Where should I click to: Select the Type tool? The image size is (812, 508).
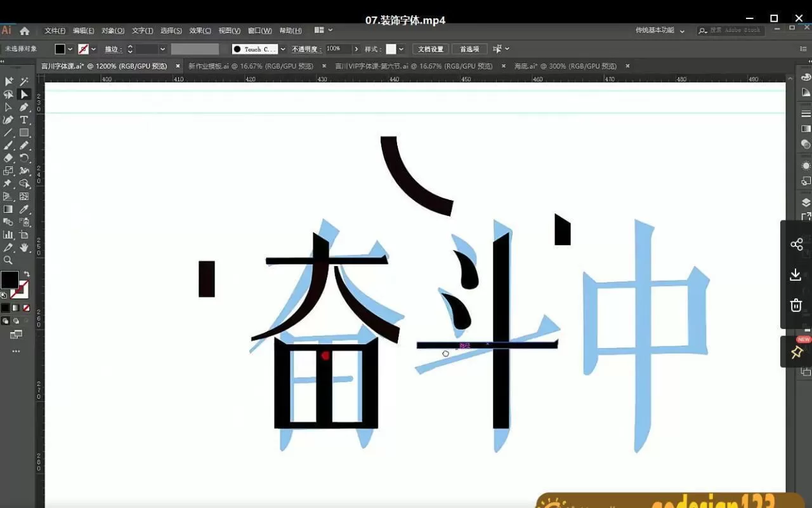pyautogui.click(x=25, y=119)
